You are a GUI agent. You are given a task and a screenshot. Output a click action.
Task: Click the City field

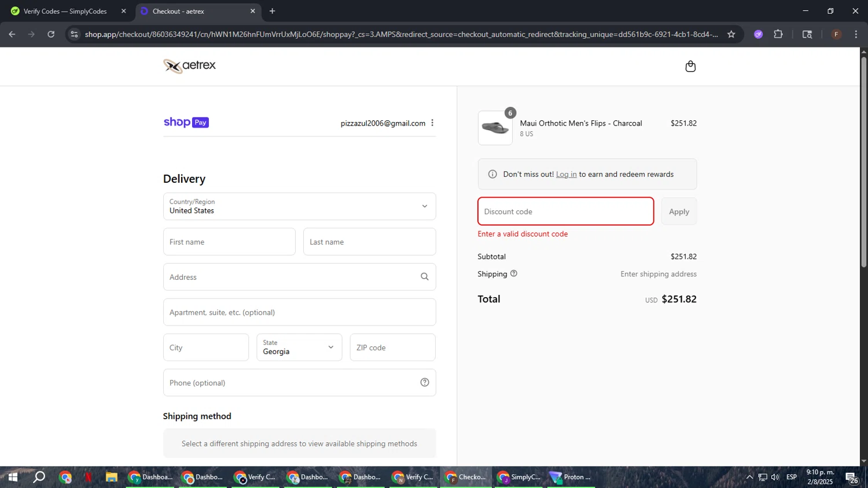[x=206, y=347]
